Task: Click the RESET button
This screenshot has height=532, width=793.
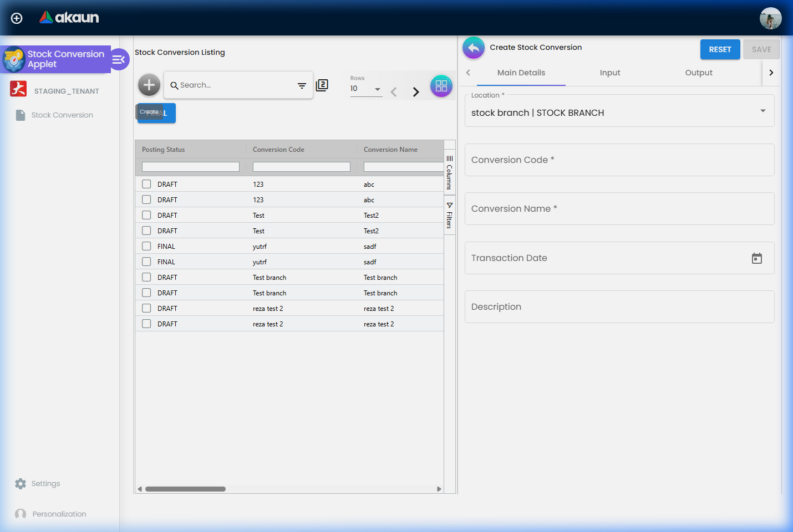Action: click(720, 49)
